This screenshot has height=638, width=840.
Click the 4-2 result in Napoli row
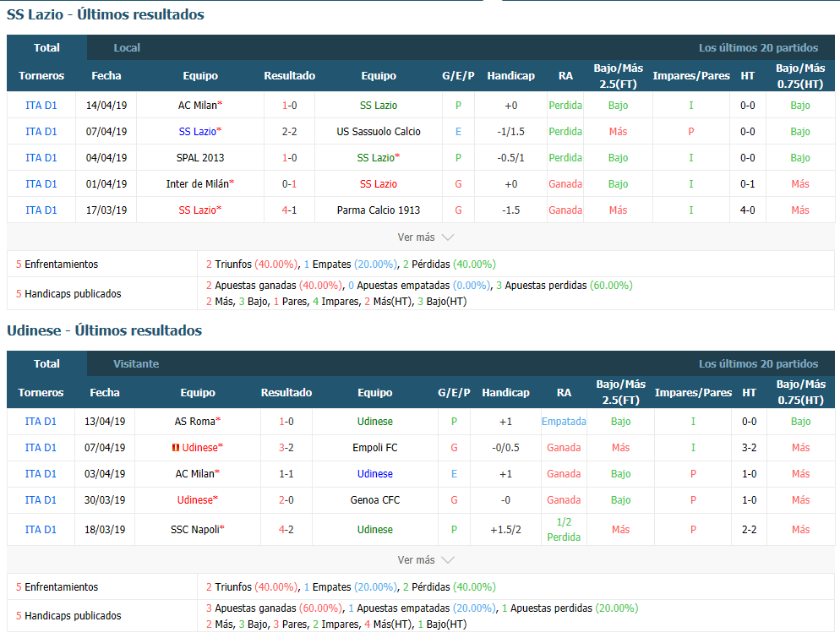[x=286, y=530]
